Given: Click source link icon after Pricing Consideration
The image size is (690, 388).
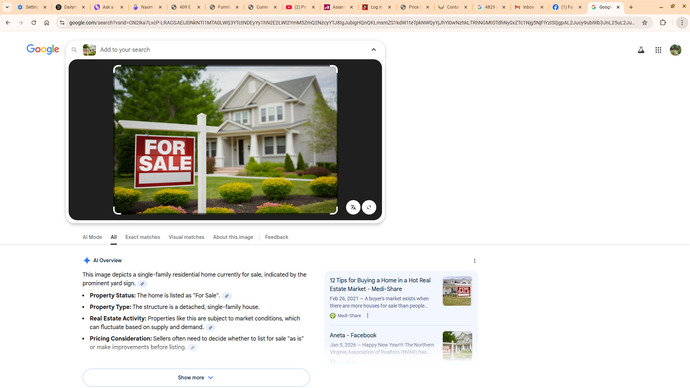Looking at the screenshot, I should 192,348.
